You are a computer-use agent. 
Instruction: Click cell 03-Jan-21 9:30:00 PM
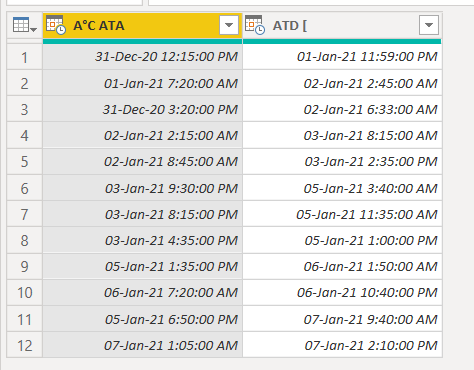point(142,188)
